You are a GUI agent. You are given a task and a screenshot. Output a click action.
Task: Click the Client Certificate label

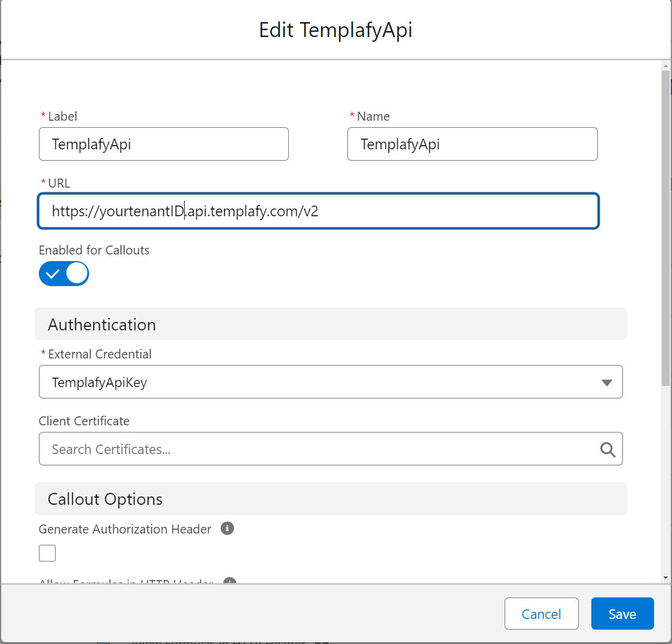(x=84, y=421)
